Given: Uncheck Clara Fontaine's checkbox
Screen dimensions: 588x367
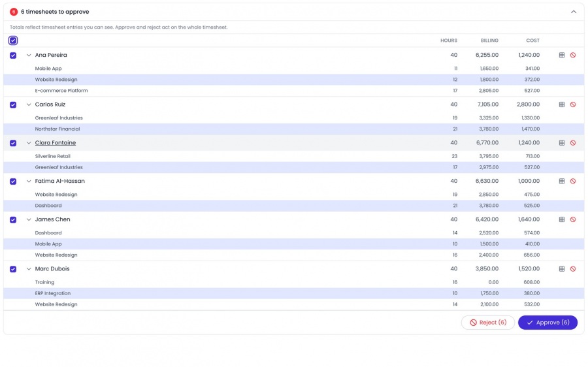Looking at the screenshot, I should pyautogui.click(x=13, y=143).
